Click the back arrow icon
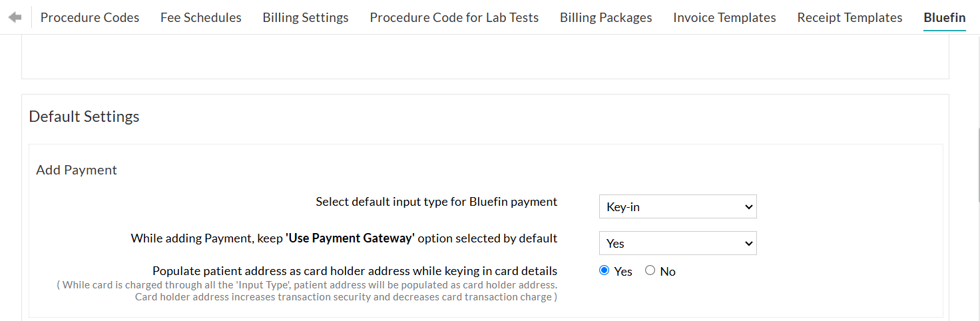Image resolution: width=980 pixels, height=321 pixels. [15, 17]
